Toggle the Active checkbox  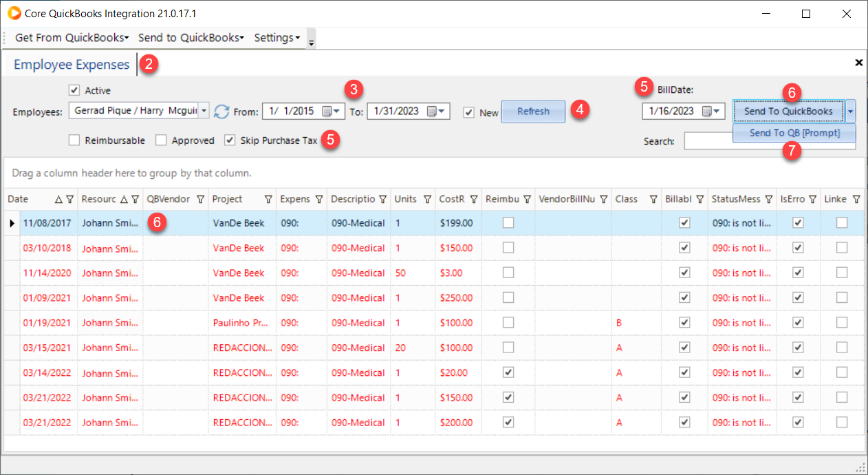pyautogui.click(x=74, y=89)
